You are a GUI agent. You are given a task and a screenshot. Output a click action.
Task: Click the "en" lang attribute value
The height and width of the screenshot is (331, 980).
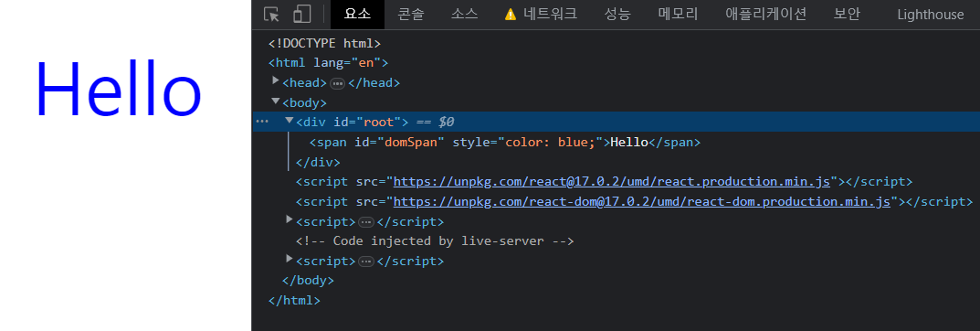[366, 63]
